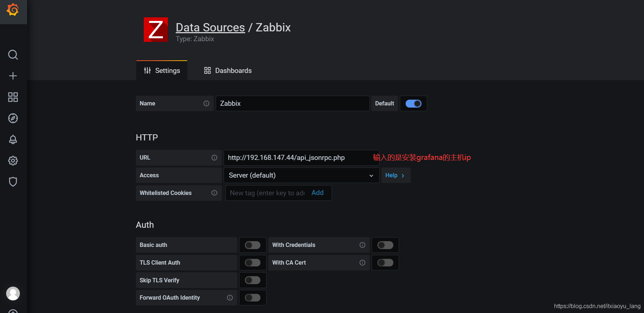Screen dimensions: 644x313
Task: Enable the Forward OAuth Identity switch
Action: pyautogui.click(x=252, y=298)
